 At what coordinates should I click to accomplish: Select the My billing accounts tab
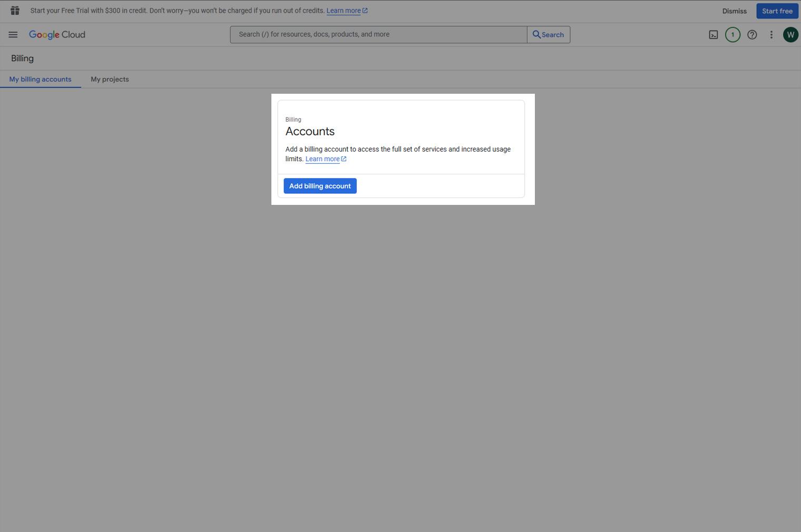click(x=40, y=80)
